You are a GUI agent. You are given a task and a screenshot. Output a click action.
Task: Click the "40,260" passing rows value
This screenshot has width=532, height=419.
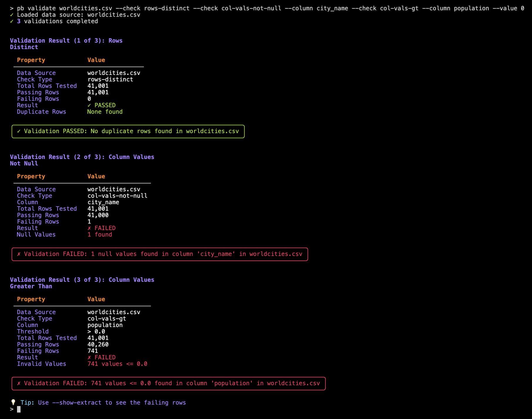coord(98,344)
